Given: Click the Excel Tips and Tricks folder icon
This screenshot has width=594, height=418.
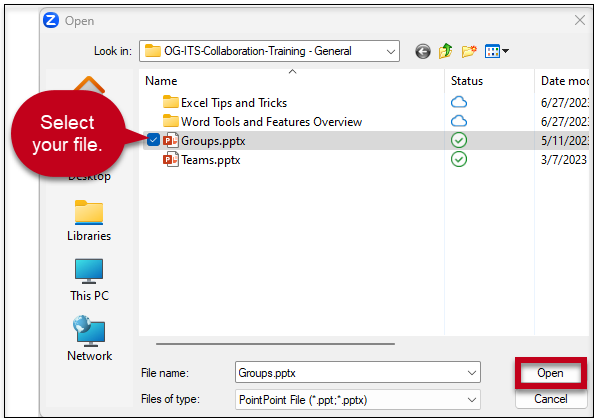Looking at the screenshot, I should pyautogui.click(x=170, y=102).
